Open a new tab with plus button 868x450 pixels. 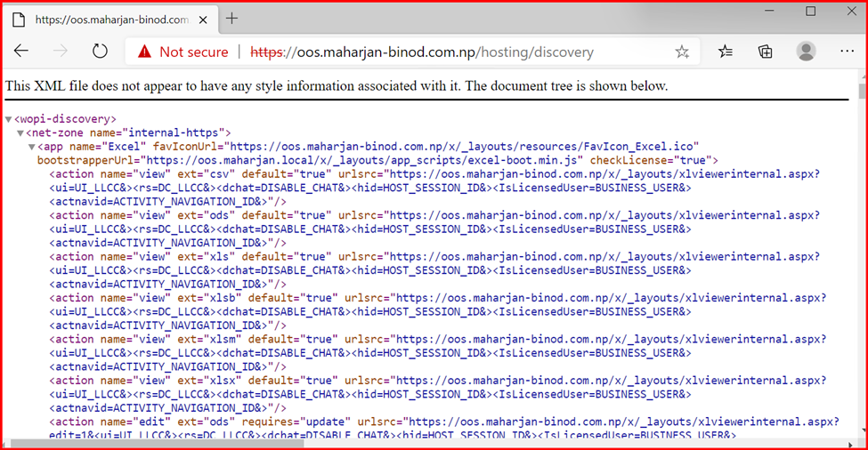click(x=232, y=19)
